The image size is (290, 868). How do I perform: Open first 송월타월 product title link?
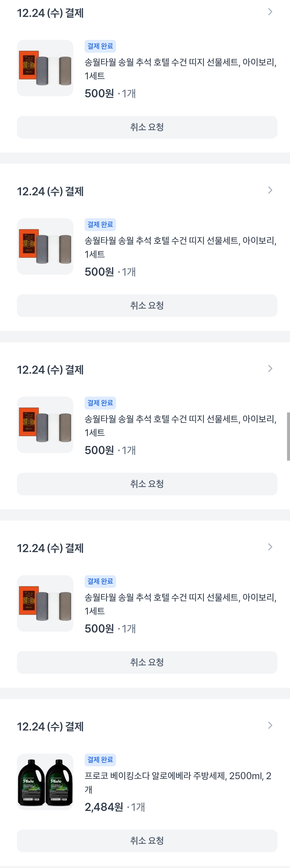(x=181, y=69)
